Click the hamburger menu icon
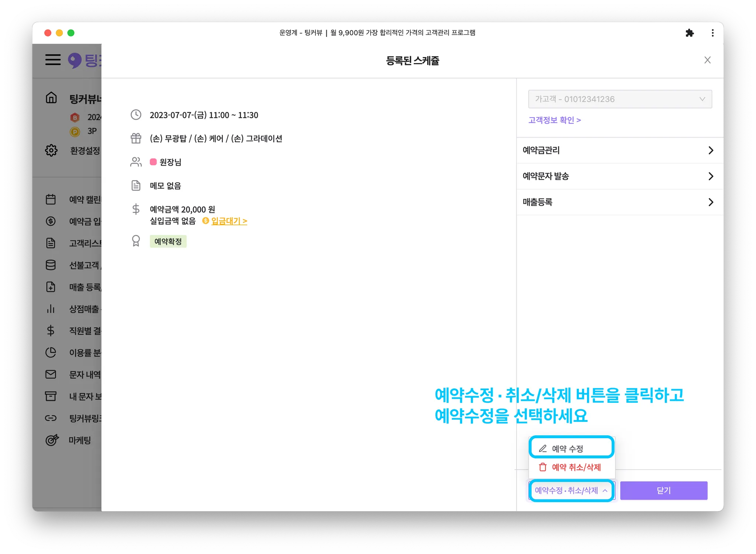 53,60
